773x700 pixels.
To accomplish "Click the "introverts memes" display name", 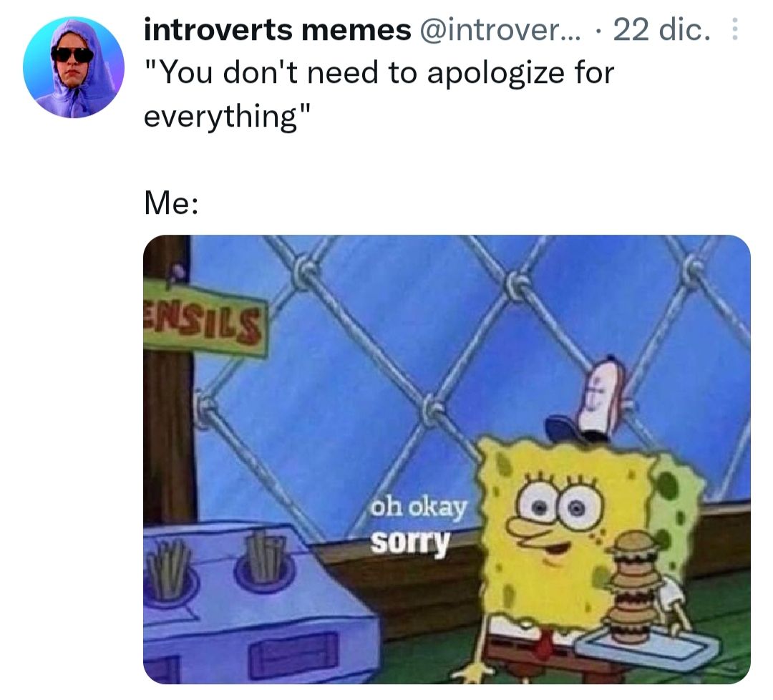I will point(278,29).
